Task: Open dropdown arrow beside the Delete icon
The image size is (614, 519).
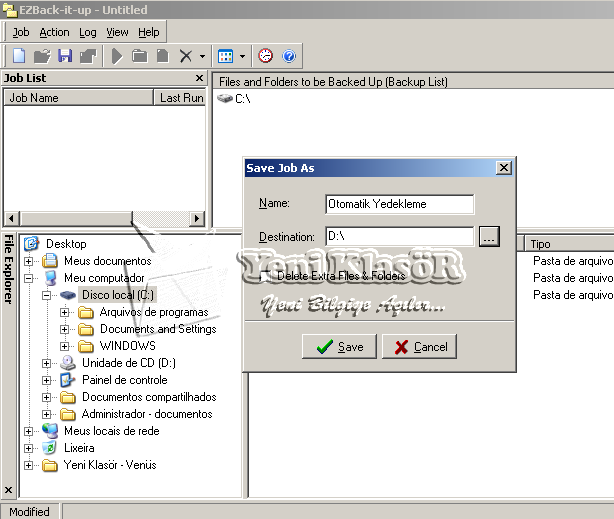Action: point(202,57)
